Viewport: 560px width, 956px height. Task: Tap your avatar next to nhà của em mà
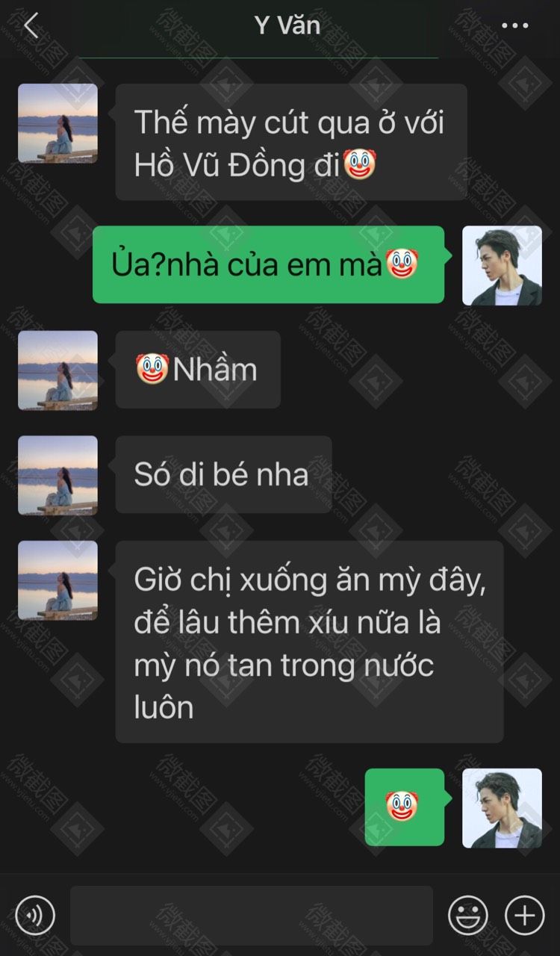tap(502, 265)
